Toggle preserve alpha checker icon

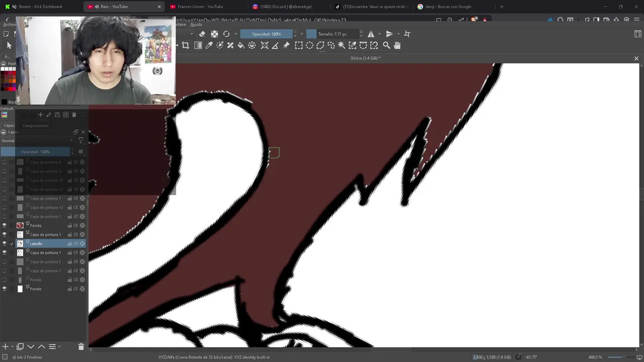(x=214, y=34)
